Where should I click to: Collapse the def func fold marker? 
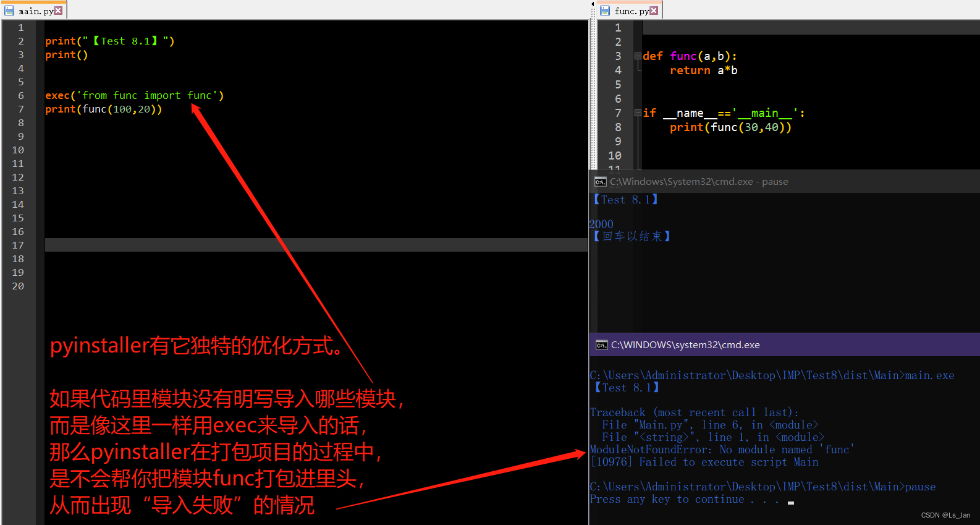[638, 56]
